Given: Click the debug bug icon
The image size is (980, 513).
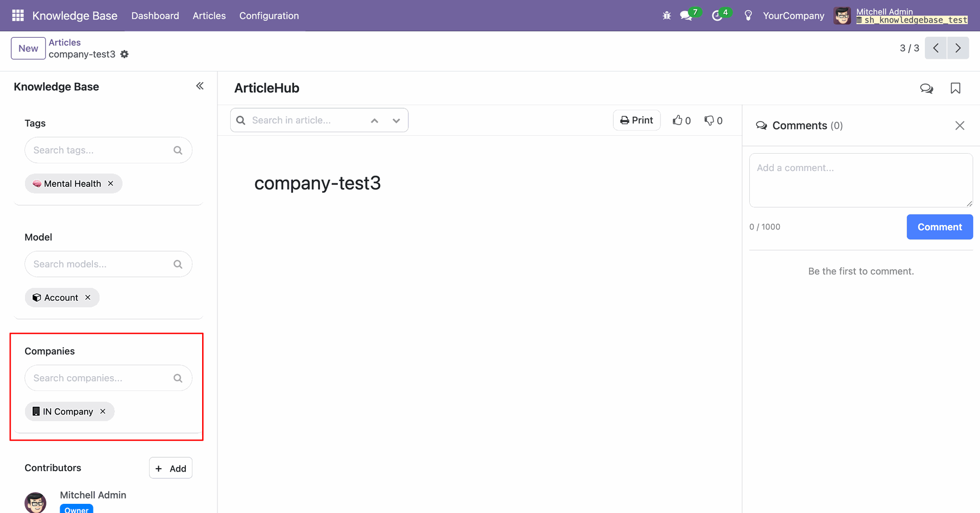Looking at the screenshot, I should click(667, 16).
